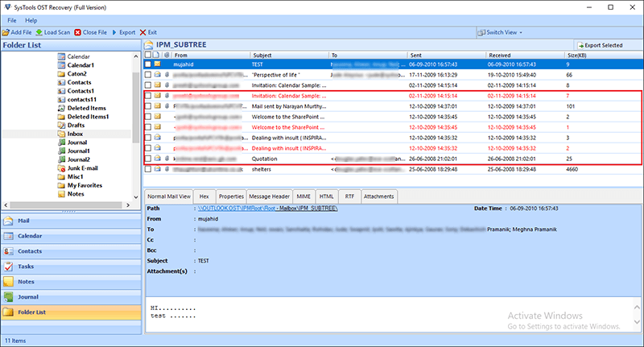Check the box beside the Quotation email
644x347 pixels.
[148, 159]
